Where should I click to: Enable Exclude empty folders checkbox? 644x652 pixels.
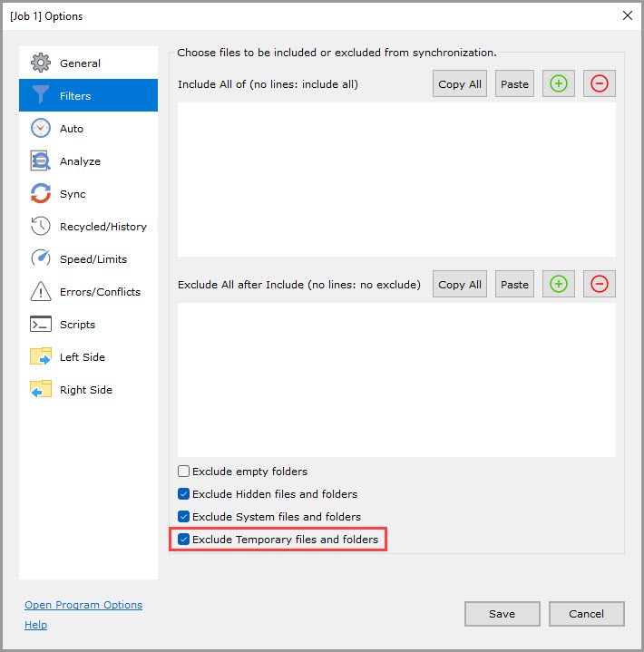coord(184,472)
